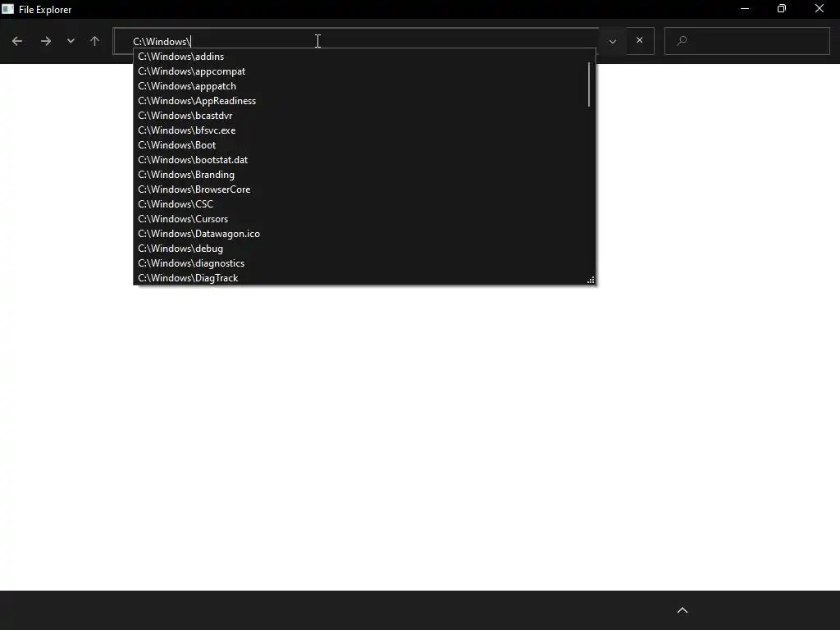Select suggestion C:\Windows\bcastdvr
This screenshot has height=630, width=840.
(x=364, y=116)
